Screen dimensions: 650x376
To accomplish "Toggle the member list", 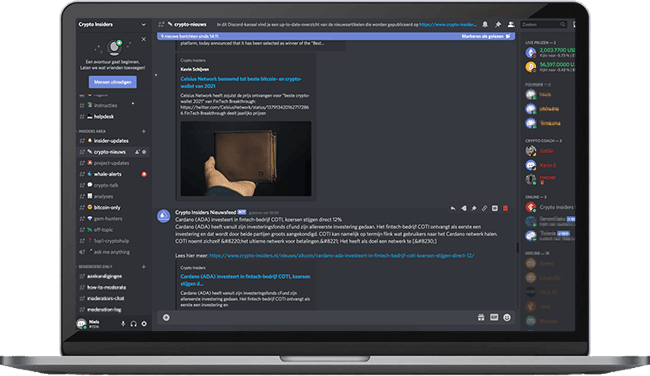I will pyautogui.click(x=511, y=24).
